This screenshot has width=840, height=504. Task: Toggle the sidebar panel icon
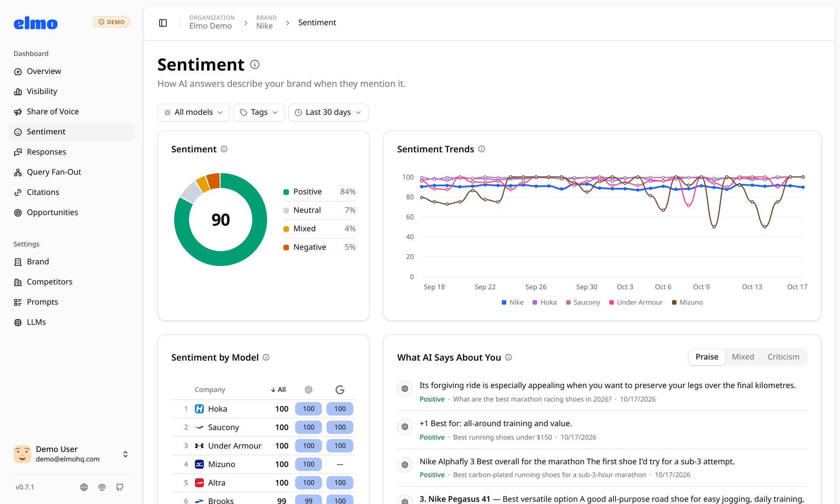click(x=163, y=23)
